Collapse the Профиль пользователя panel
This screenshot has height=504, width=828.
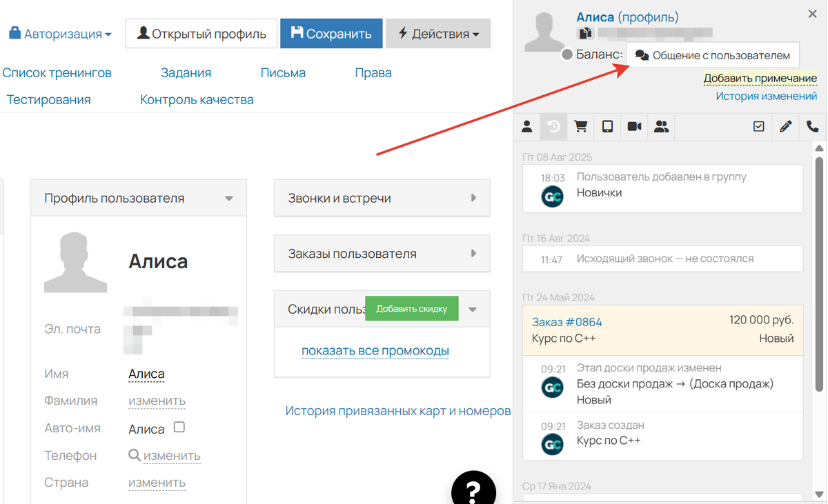click(229, 199)
